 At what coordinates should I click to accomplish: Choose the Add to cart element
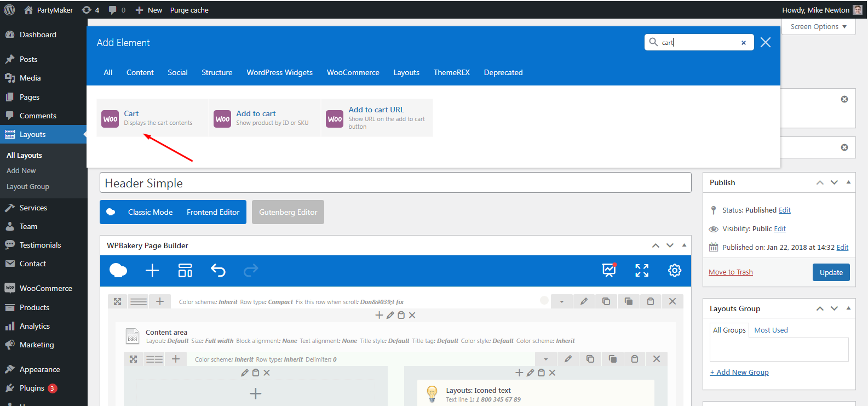pyautogui.click(x=265, y=118)
